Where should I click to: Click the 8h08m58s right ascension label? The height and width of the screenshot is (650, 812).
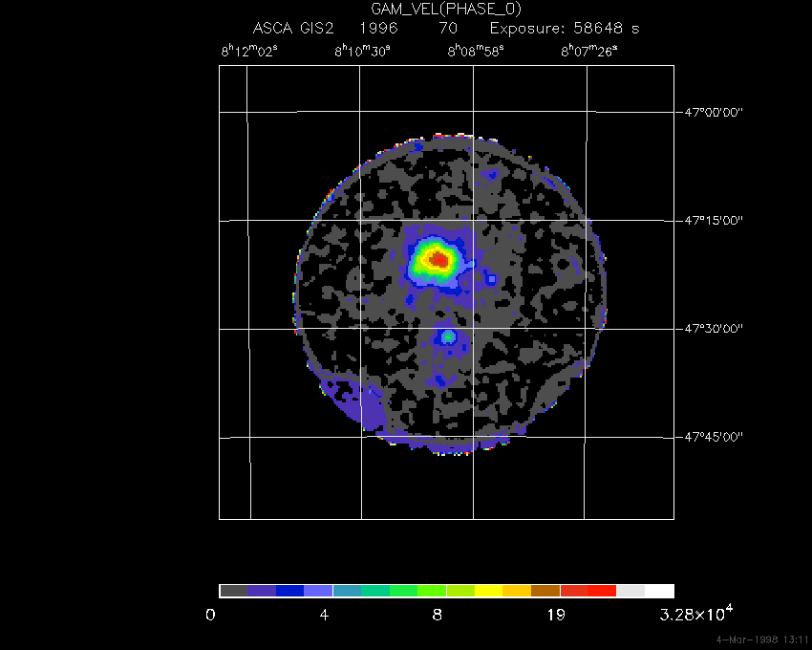tap(476, 51)
